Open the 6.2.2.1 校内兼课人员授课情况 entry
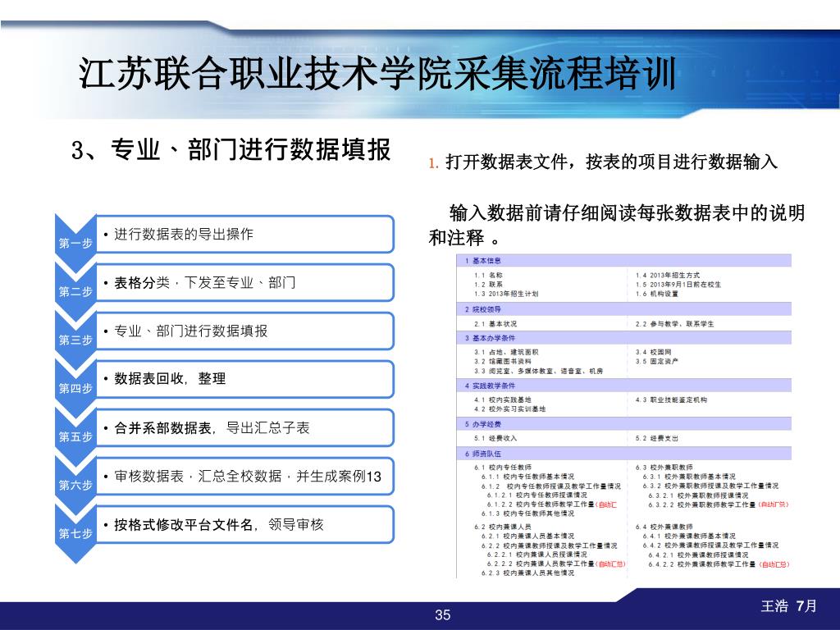 tap(536, 555)
